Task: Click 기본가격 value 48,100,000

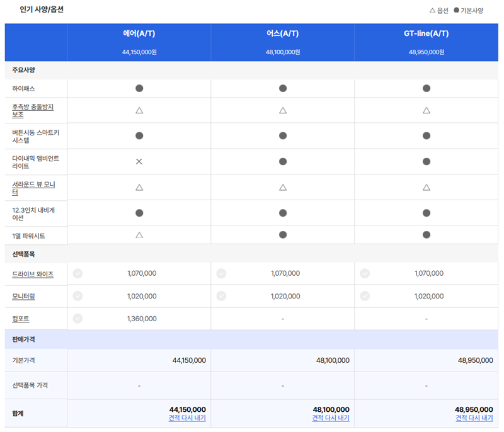Action: pos(333,360)
